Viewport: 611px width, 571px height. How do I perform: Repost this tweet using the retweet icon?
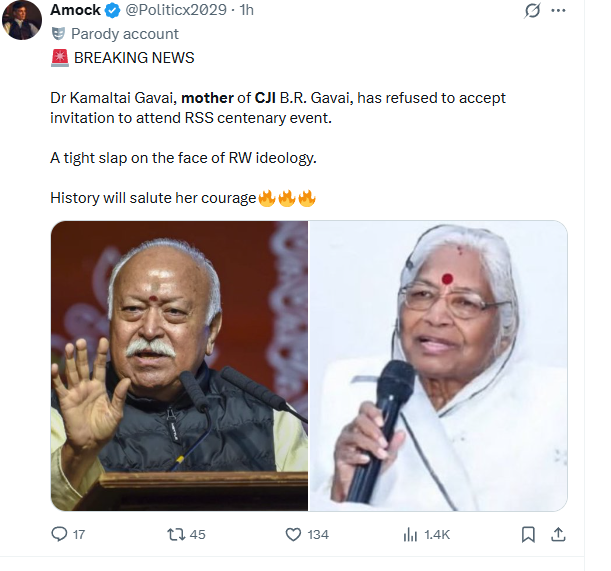(174, 534)
